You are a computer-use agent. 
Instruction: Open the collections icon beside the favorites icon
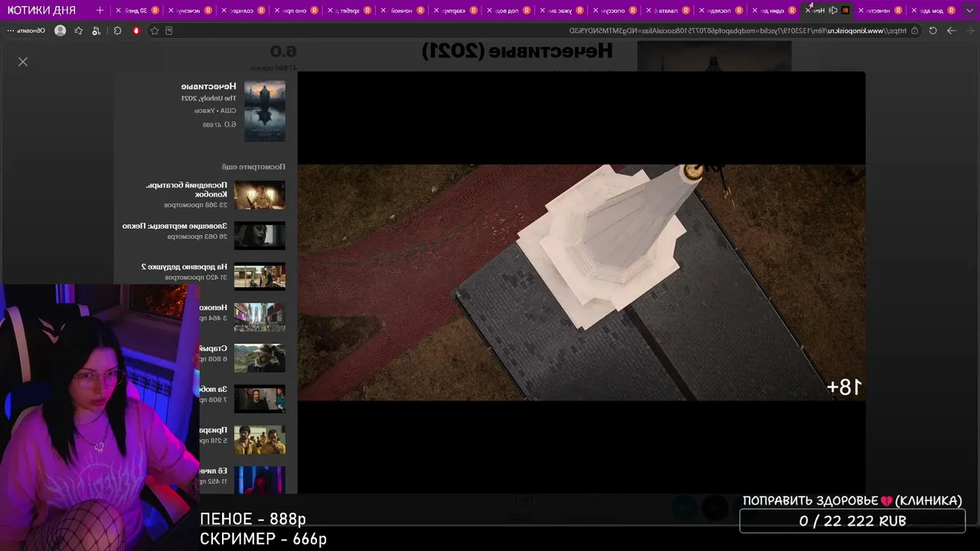pos(96,31)
